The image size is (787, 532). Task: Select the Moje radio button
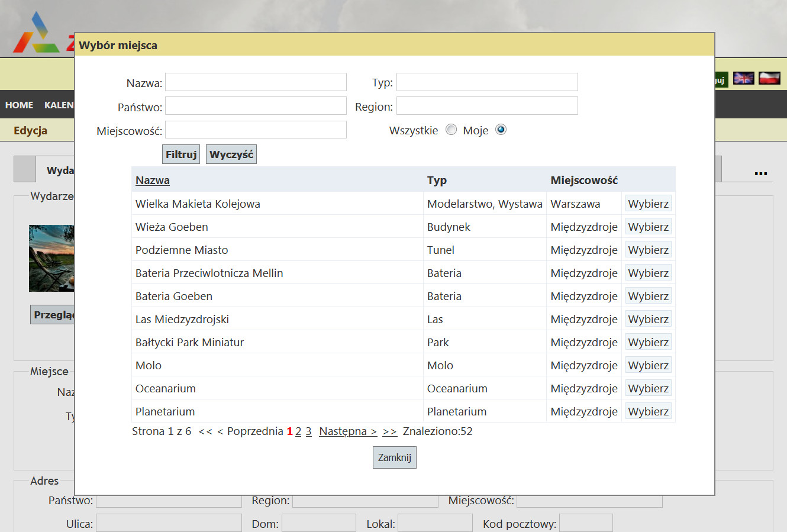coord(501,130)
